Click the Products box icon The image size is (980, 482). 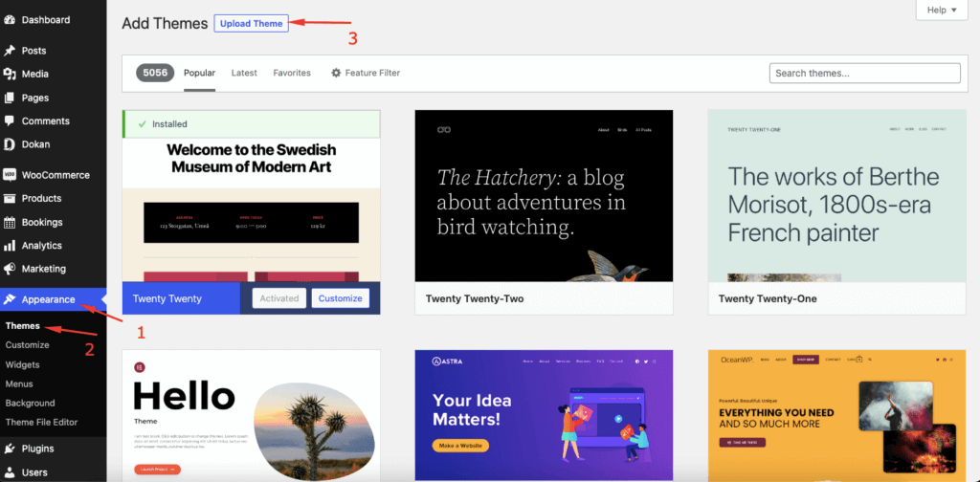10,199
